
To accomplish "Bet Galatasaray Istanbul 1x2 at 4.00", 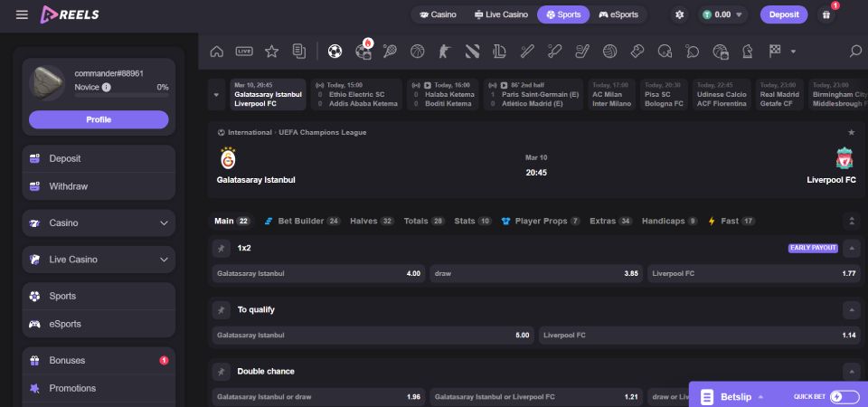I will pos(318,273).
